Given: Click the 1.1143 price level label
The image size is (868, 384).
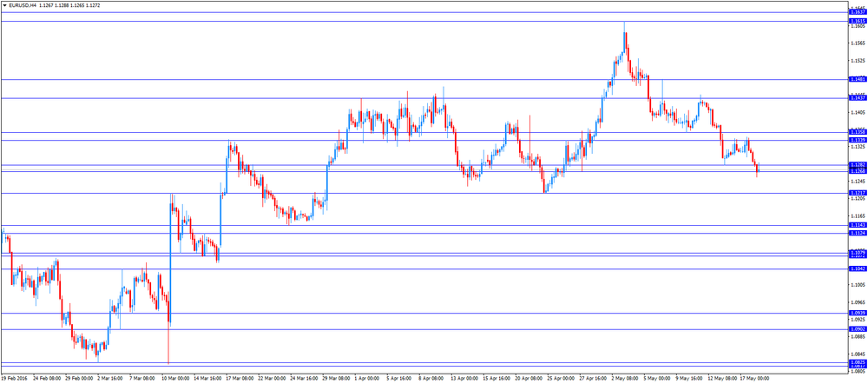Looking at the screenshot, I should [858, 225].
